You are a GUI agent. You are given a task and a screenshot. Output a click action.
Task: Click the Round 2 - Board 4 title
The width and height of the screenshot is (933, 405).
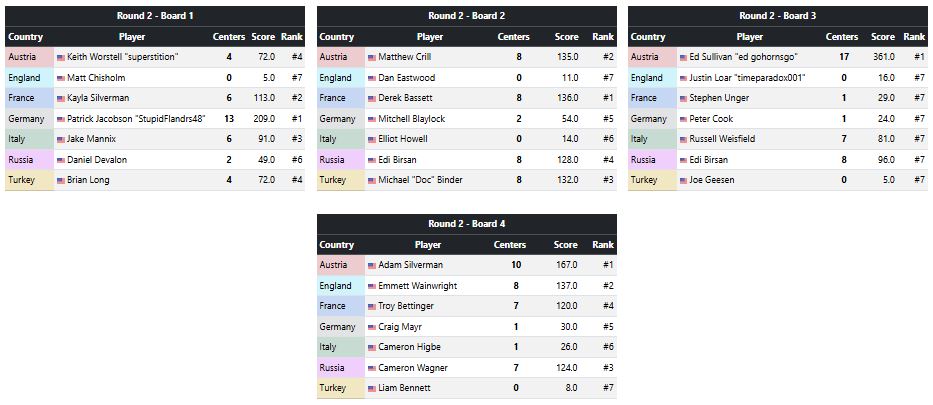tap(466, 224)
